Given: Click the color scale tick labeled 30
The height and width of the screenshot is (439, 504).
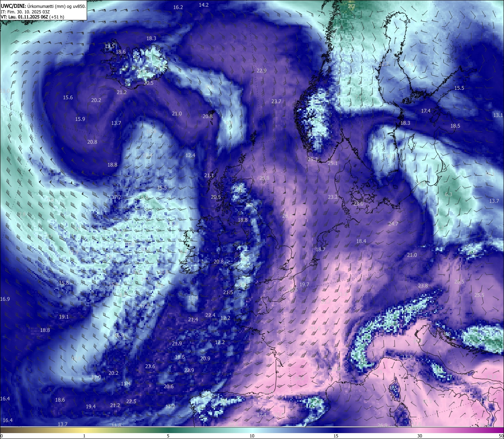Looking at the screenshot, I should click(x=420, y=436).
